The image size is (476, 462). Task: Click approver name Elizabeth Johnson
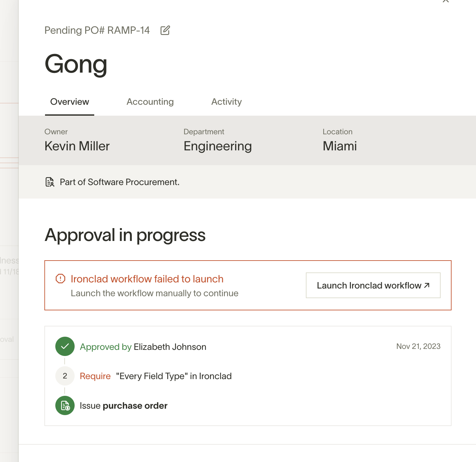pyautogui.click(x=170, y=347)
